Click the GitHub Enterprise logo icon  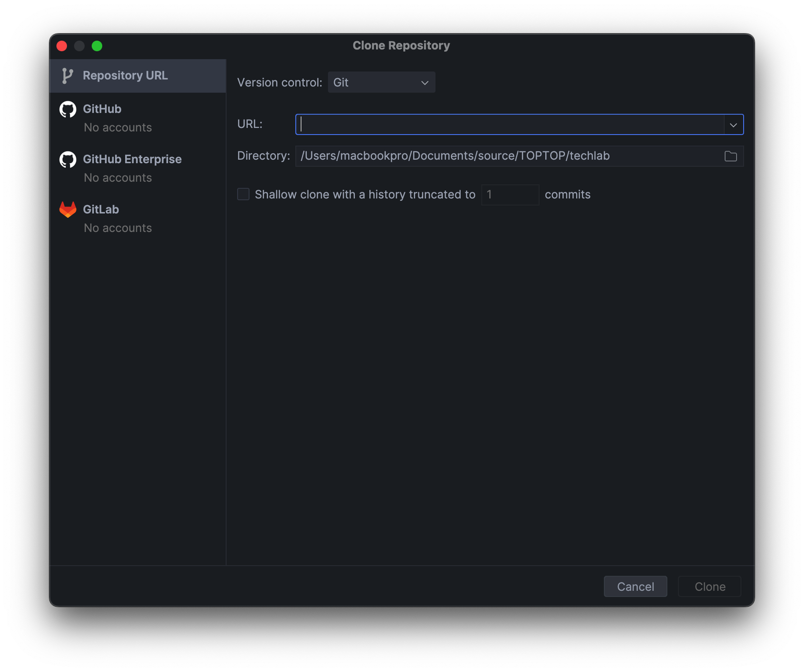coord(68,160)
